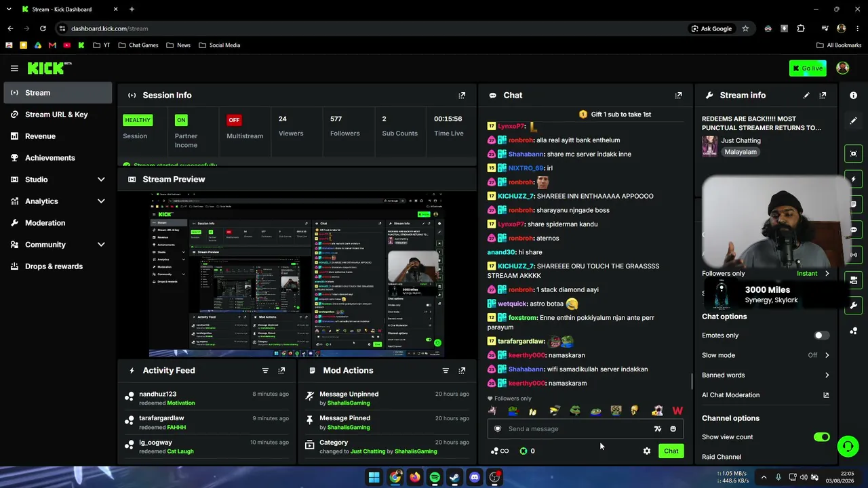Send message with the Chat button
The width and height of the screenshot is (868, 488).
tap(671, 451)
